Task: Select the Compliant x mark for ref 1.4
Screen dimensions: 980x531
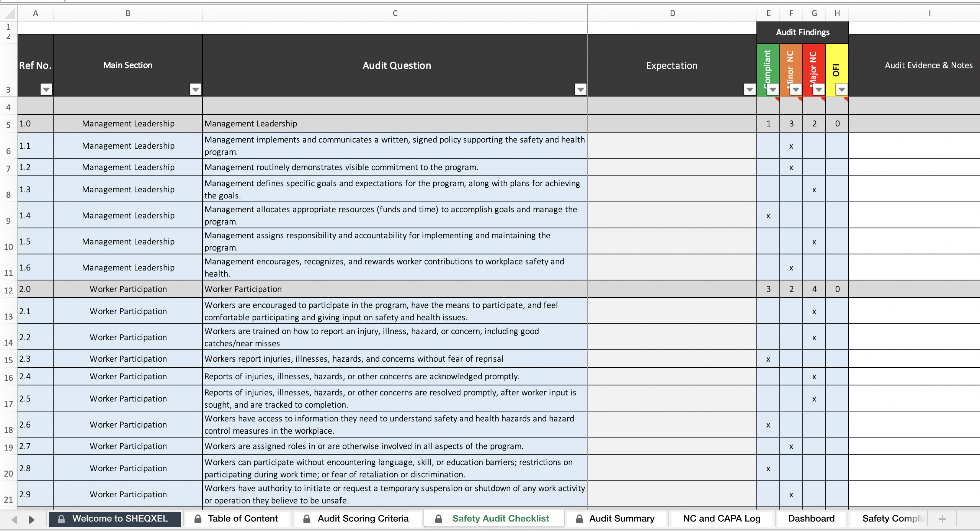Action: pos(768,216)
